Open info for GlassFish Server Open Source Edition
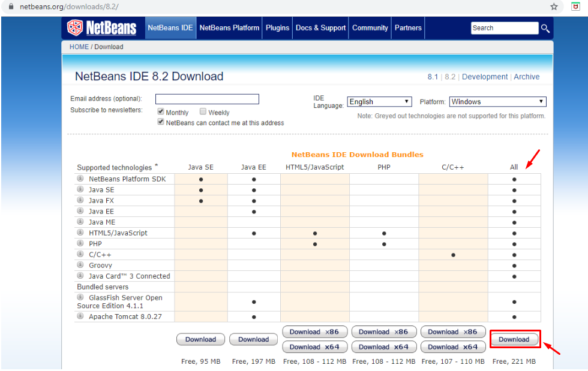This screenshot has width=588, height=371. click(x=80, y=298)
